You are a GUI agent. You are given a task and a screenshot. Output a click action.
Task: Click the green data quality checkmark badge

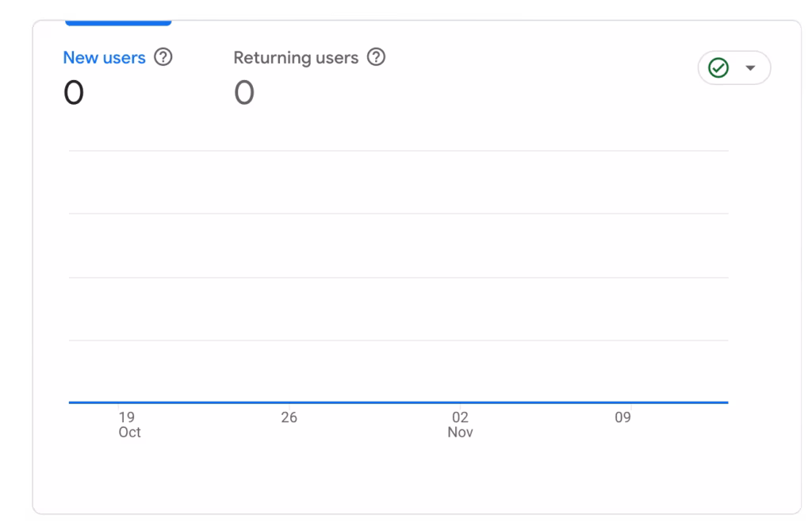click(718, 67)
